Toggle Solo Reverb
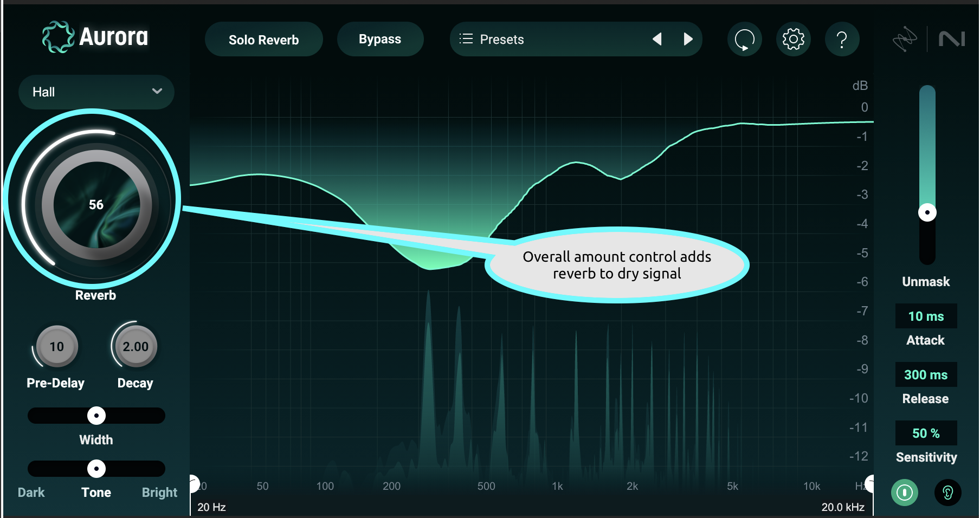 pos(264,40)
